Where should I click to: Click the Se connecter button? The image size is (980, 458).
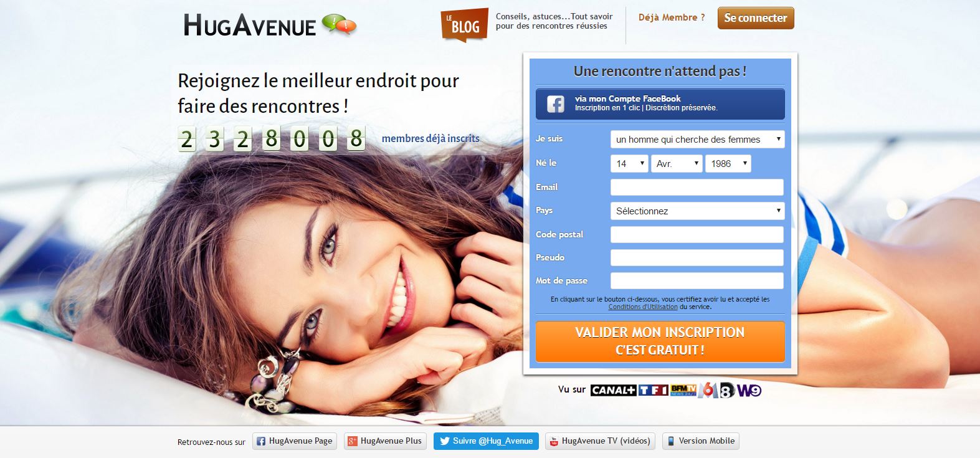click(x=756, y=18)
